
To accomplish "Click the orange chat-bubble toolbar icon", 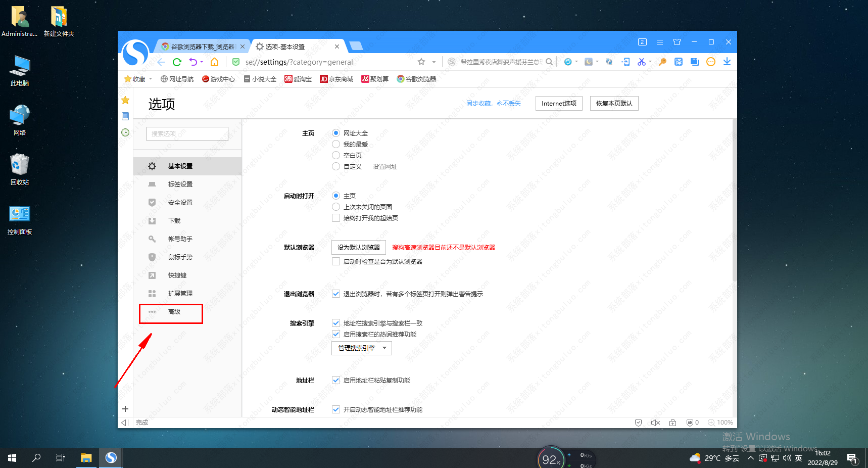I will 711,62.
